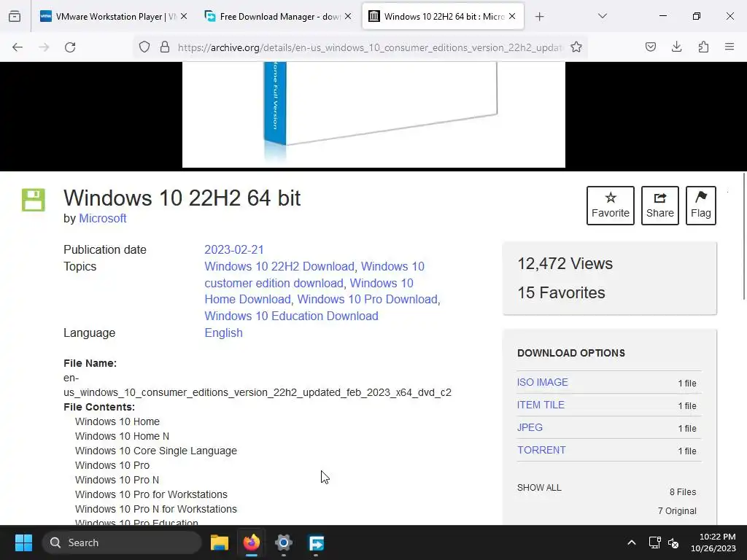View site security padlock info
The image size is (747, 560).
pos(165,47)
